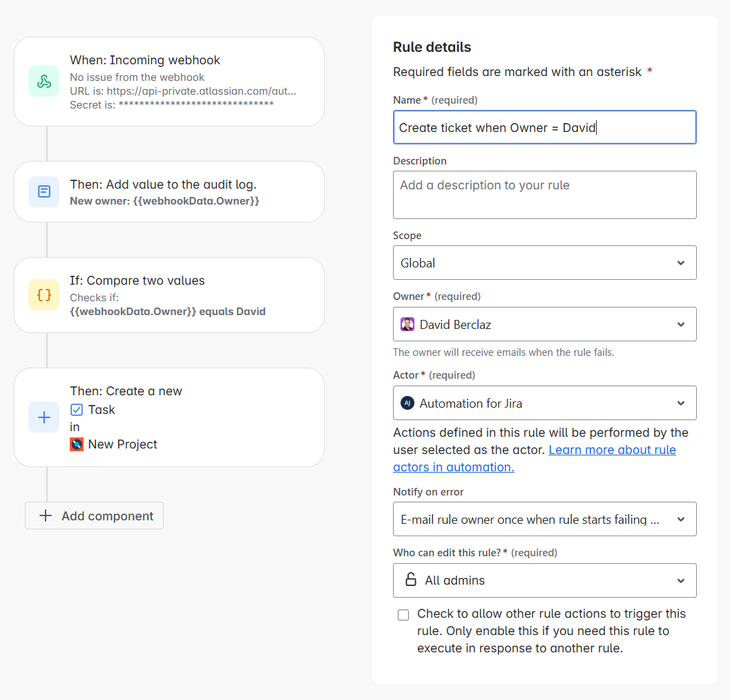Click the Incoming webhook trigger icon
This screenshot has width=730, height=700.
click(44, 82)
